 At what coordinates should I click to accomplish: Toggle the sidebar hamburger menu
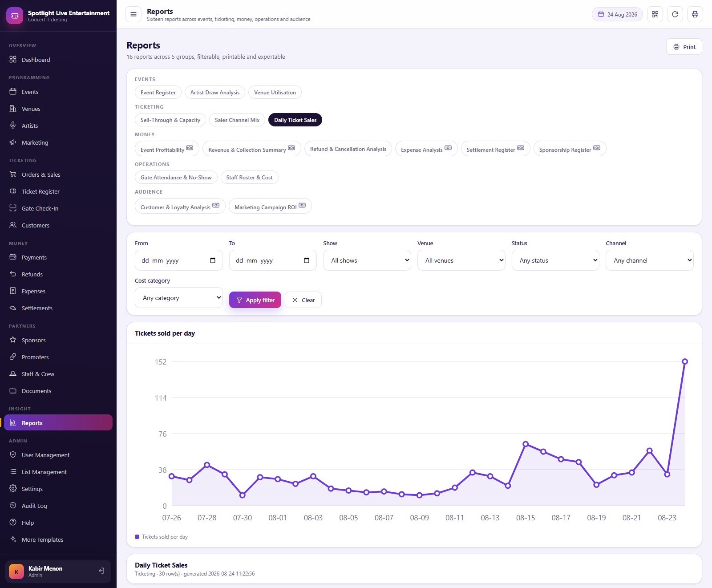click(x=133, y=14)
